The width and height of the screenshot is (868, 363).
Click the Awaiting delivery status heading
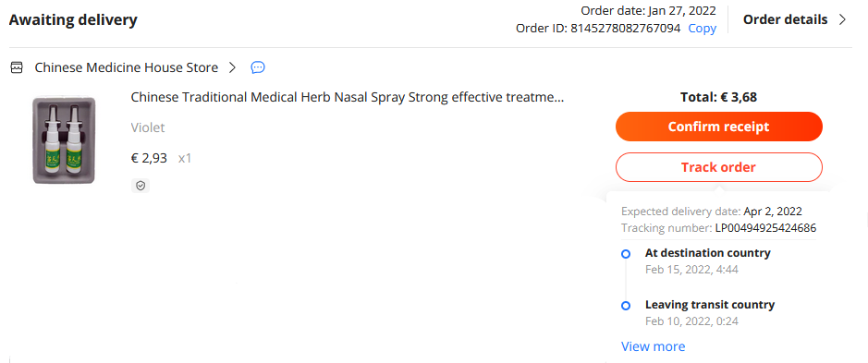[x=73, y=20]
